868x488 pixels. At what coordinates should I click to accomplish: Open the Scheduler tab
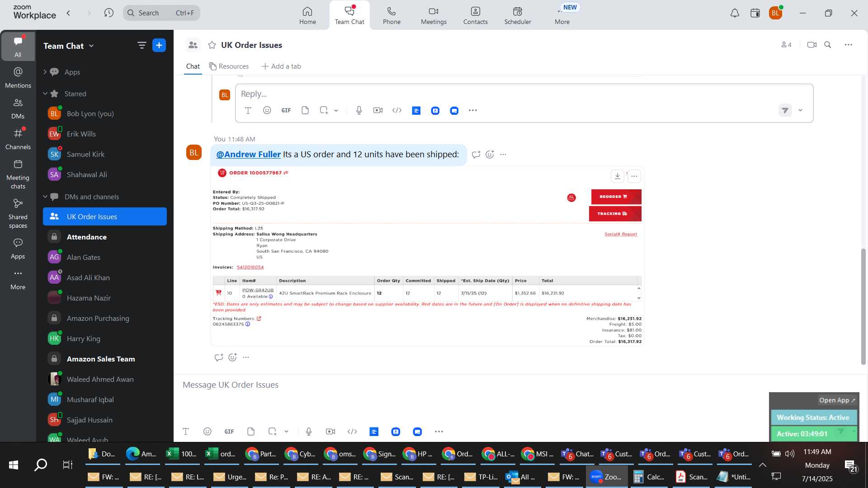[518, 15]
